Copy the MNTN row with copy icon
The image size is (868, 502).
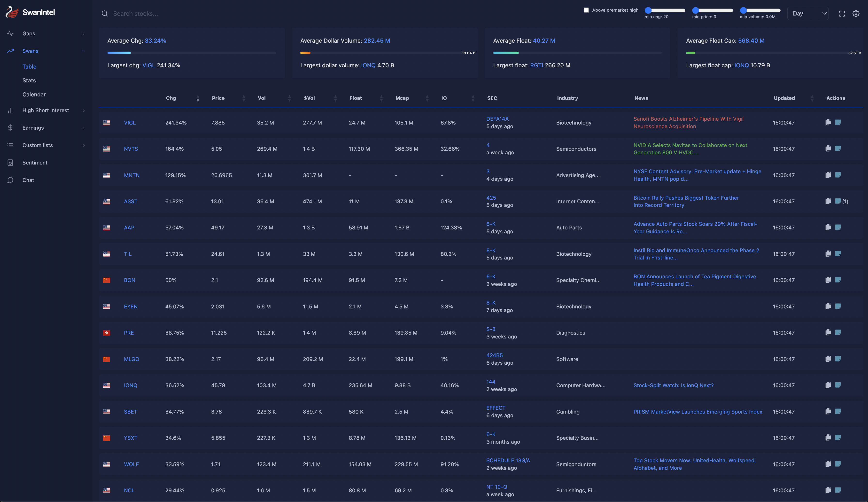(x=828, y=175)
